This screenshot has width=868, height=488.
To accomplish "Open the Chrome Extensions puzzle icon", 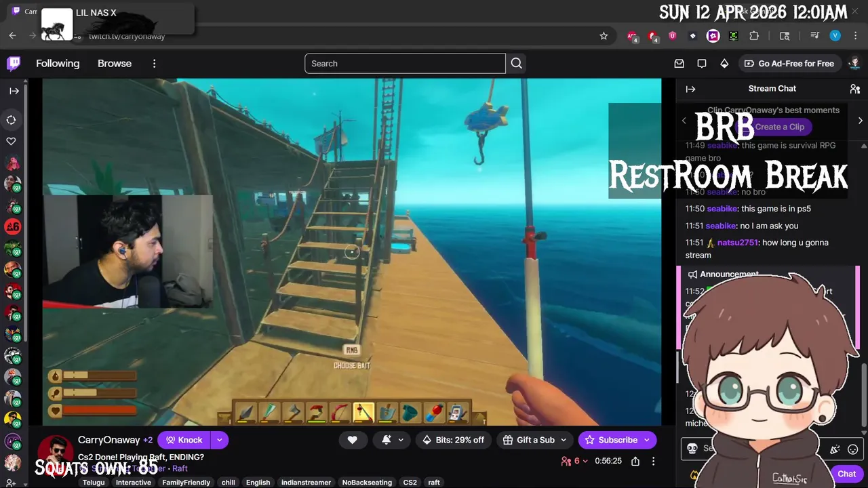I will (754, 36).
